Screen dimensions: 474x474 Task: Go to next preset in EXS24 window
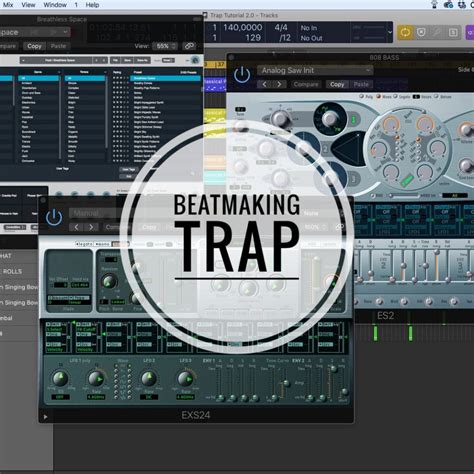[x=91, y=227]
